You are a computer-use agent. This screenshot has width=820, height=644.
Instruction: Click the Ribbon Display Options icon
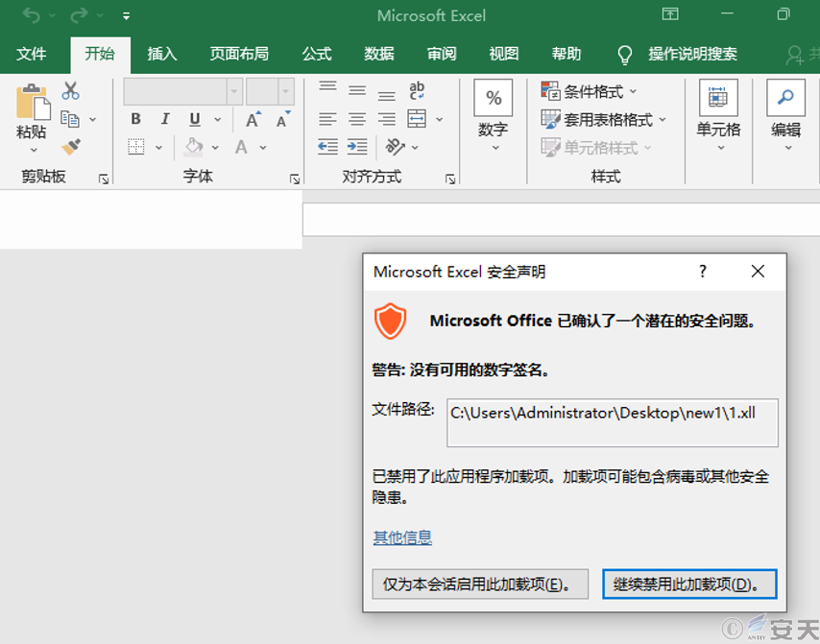point(670,14)
